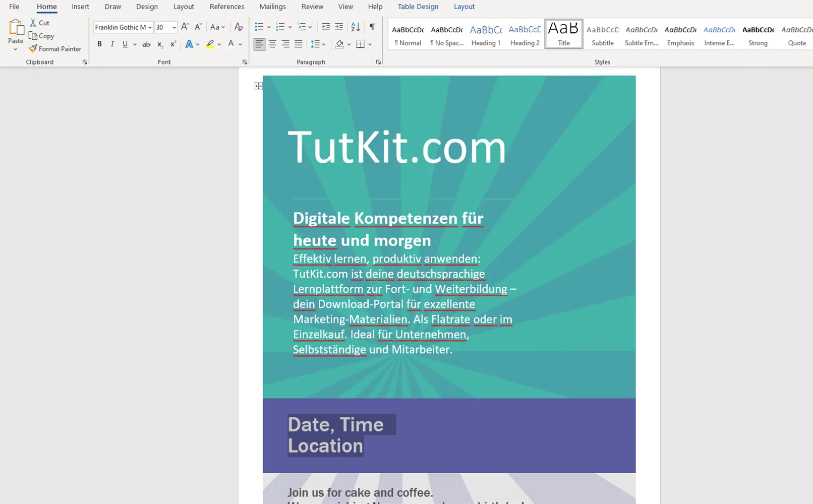813x504 pixels.
Task: Click the selected Date, Time text
Action: pyautogui.click(x=336, y=424)
